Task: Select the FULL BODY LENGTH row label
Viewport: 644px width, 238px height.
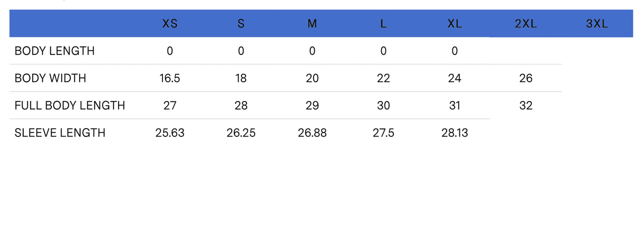Action: point(70,105)
